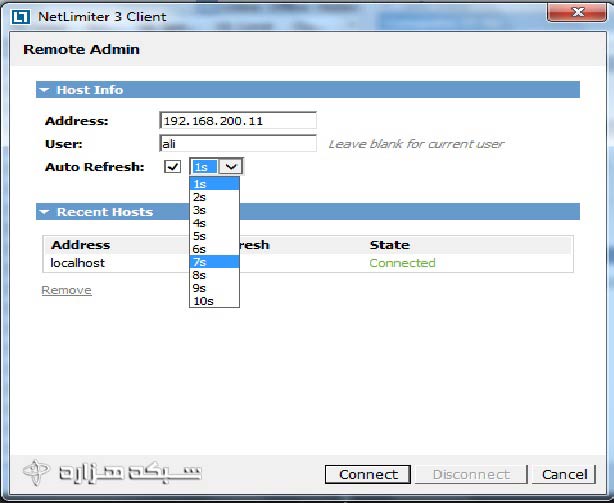Image resolution: width=614 pixels, height=503 pixels.
Task: Select 5s in refresh list
Action: coord(215,236)
